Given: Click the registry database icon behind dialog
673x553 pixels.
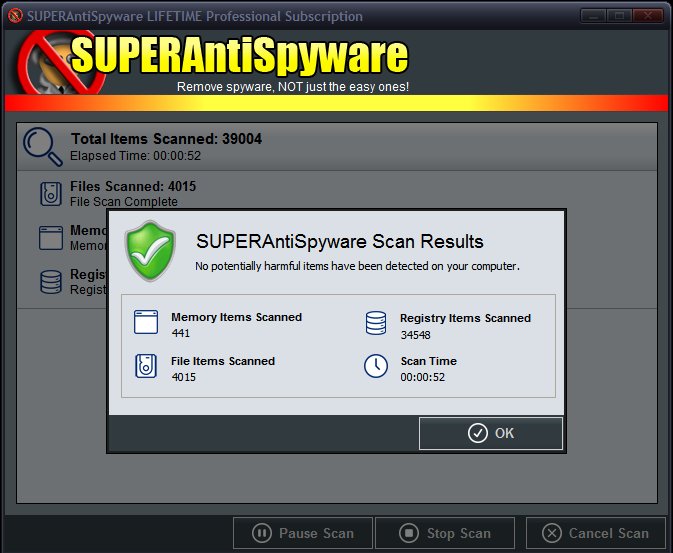Looking at the screenshot, I should (51, 282).
